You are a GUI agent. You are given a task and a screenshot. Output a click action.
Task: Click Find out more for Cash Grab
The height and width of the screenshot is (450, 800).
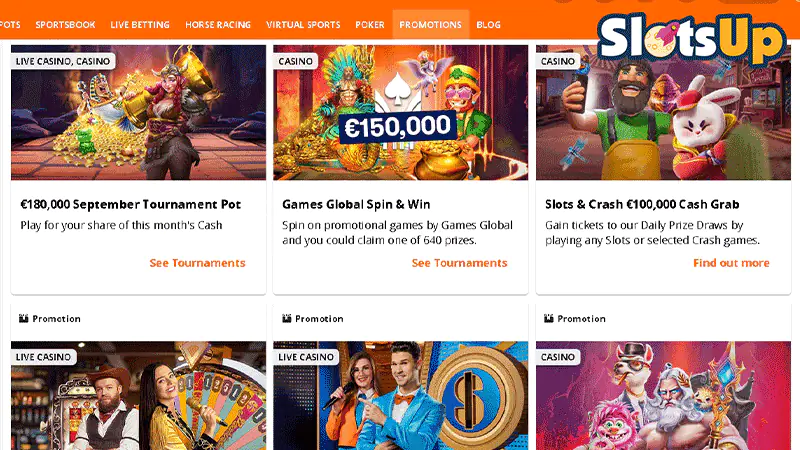(x=731, y=263)
